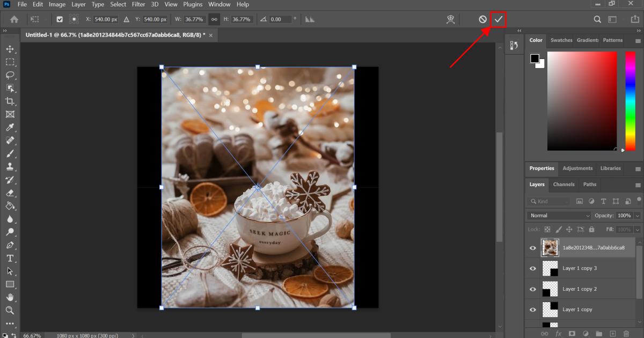Switch to the Swatches tab
The height and width of the screenshot is (338, 644).
[561, 40]
